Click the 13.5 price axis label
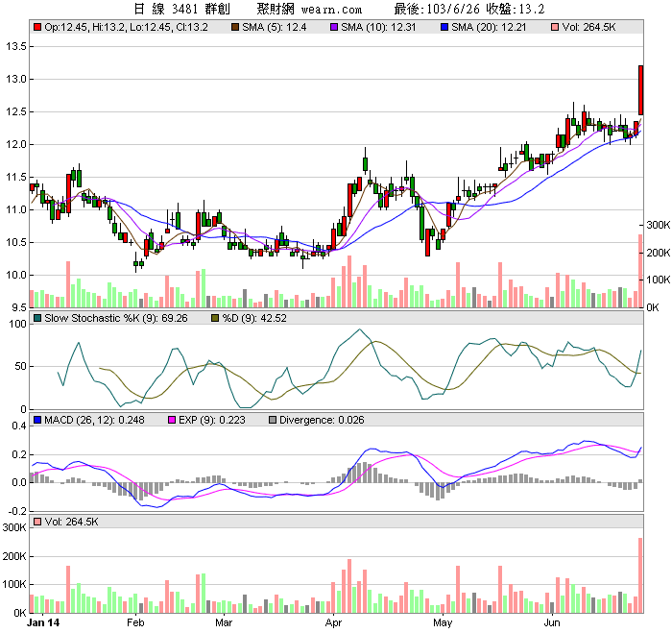The width and height of the screenshot is (672, 633). (x=15, y=46)
